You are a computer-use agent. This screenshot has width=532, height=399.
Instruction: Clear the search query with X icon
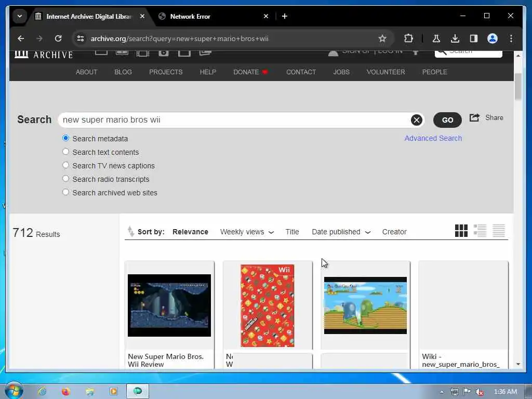(416, 120)
